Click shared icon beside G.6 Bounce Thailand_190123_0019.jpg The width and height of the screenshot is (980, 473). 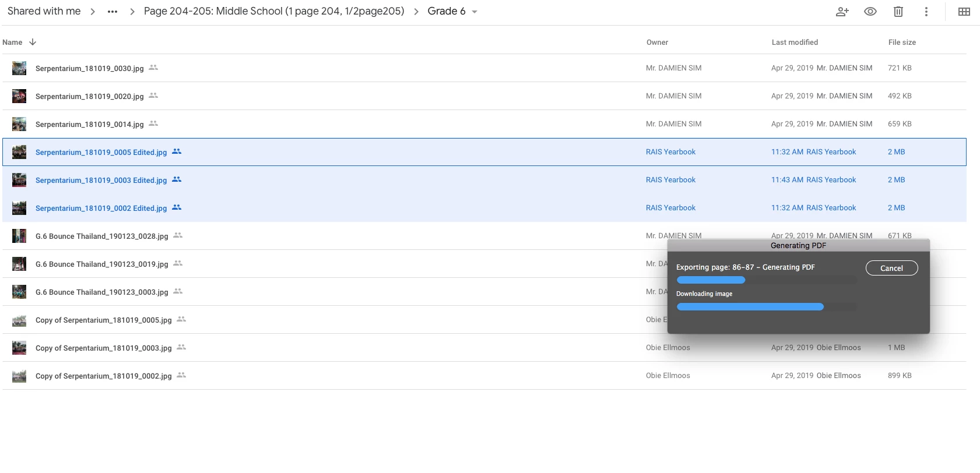(x=178, y=263)
